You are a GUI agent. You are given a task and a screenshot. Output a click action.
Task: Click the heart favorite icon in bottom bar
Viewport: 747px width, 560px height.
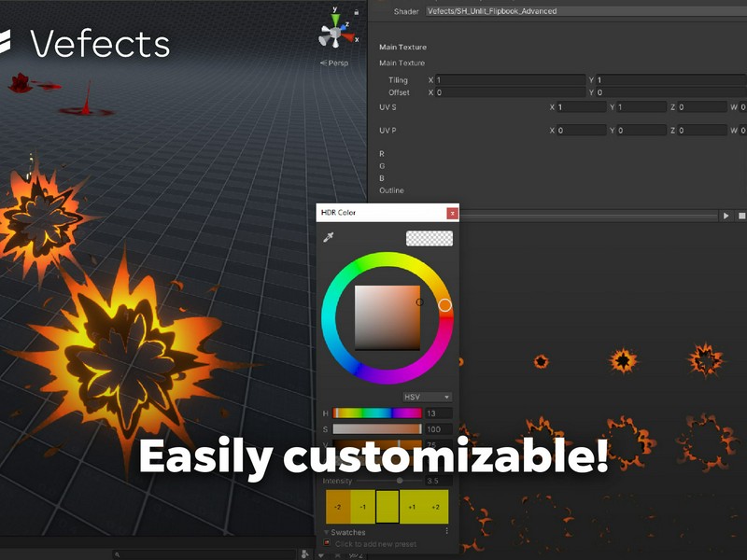321,555
